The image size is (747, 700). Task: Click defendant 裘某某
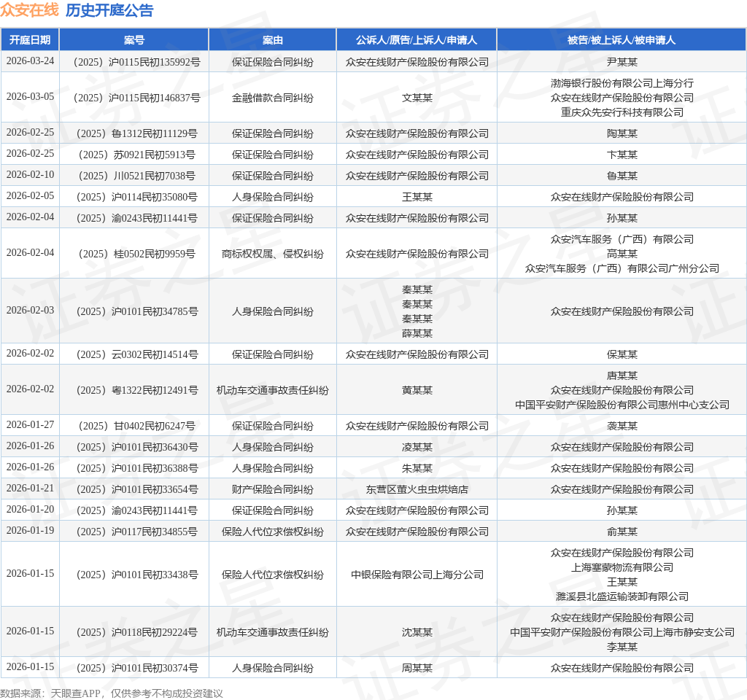tap(622, 426)
